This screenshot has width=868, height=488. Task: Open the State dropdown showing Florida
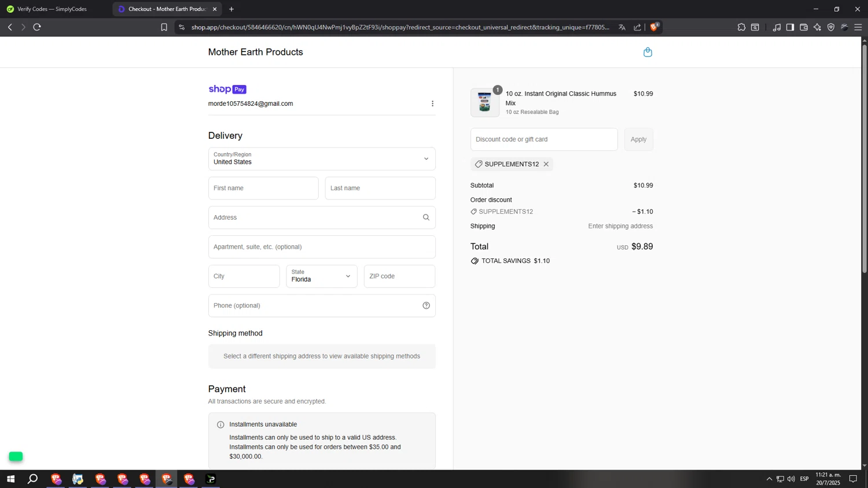322,276
